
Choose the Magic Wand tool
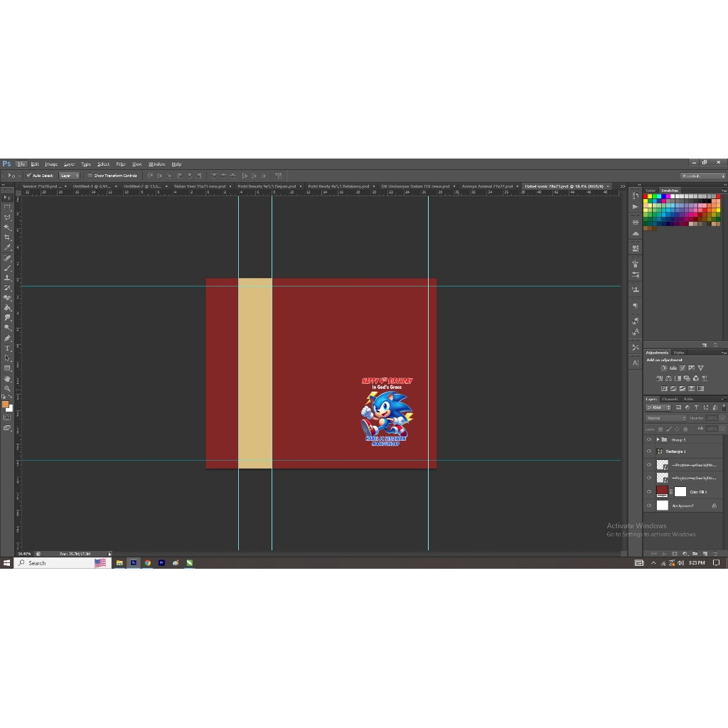click(x=7, y=227)
